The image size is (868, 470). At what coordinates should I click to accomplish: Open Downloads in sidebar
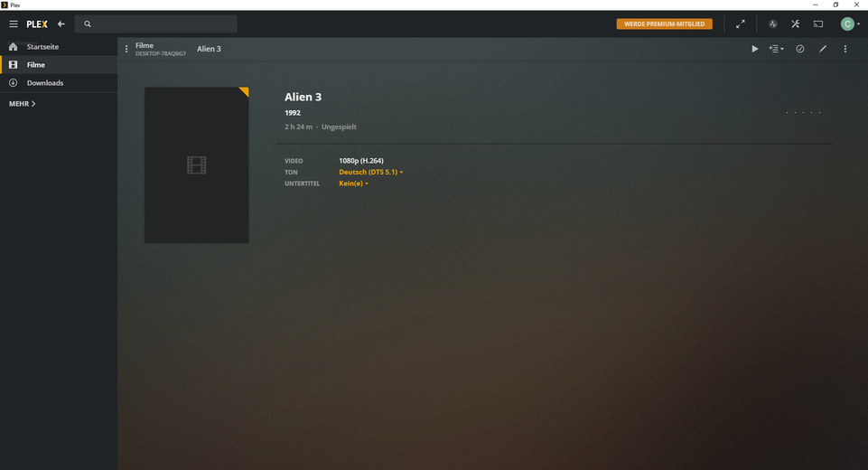click(x=59, y=82)
